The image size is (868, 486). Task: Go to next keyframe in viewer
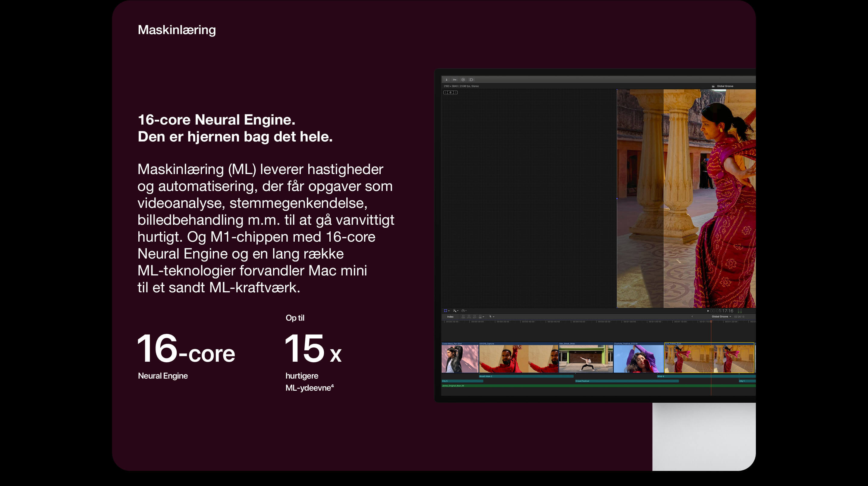456,92
